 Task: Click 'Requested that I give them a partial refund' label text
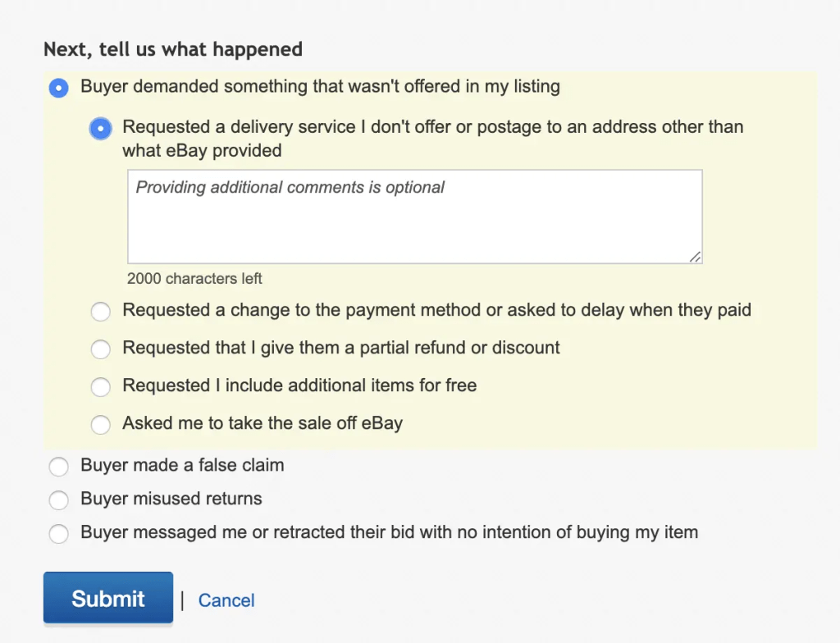coord(341,348)
